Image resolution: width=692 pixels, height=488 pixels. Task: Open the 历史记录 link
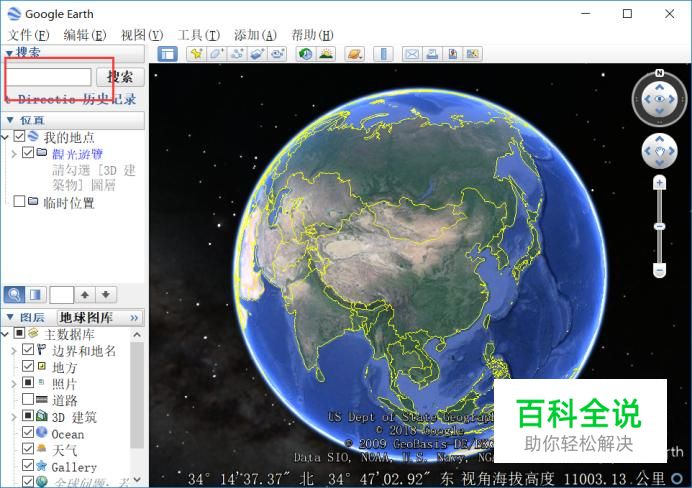pyautogui.click(x=109, y=99)
